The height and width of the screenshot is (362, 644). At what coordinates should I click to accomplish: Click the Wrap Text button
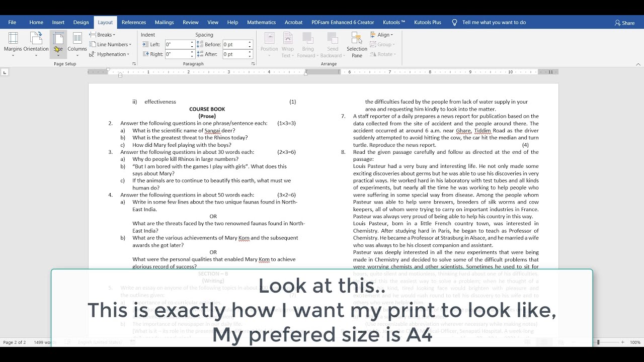pos(288,45)
